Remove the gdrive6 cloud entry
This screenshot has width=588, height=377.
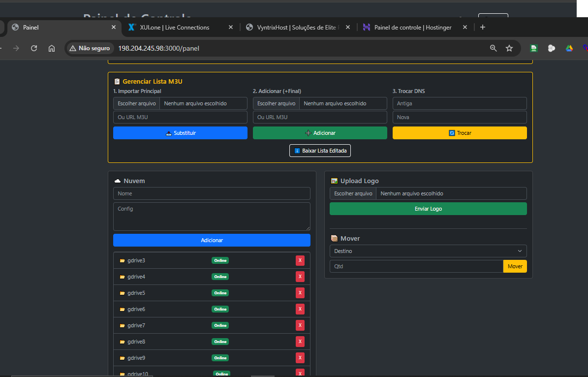[x=300, y=309]
